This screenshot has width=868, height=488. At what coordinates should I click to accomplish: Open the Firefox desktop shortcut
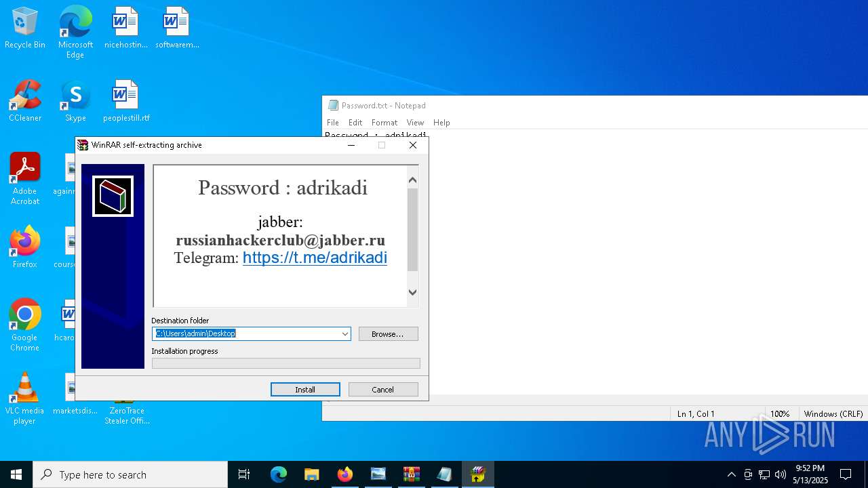point(25,247)
